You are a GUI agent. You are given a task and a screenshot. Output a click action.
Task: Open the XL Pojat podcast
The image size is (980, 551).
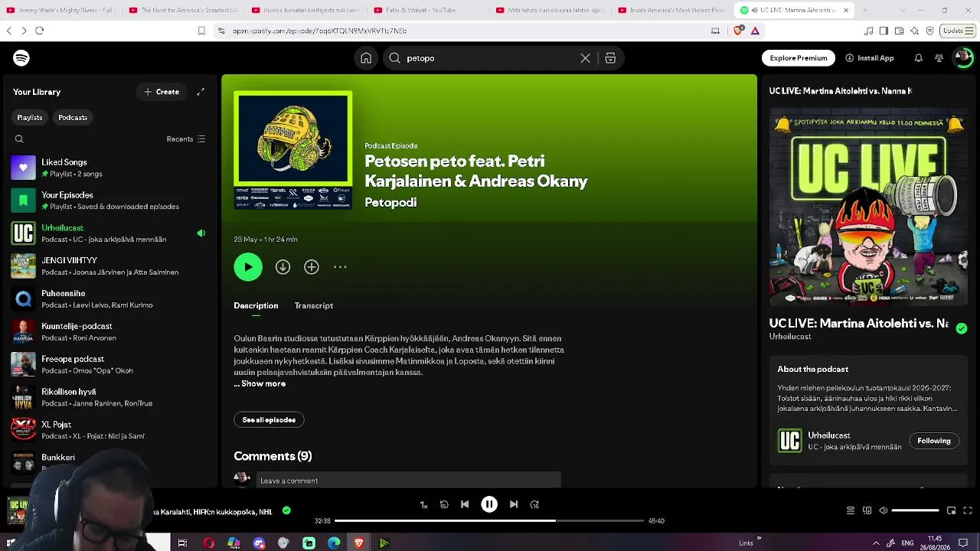pos(110,430)
